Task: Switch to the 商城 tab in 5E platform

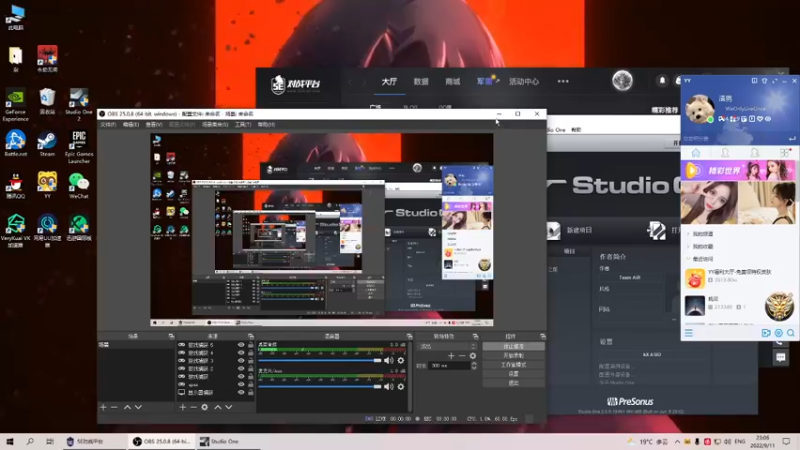Action: point(453,81)
